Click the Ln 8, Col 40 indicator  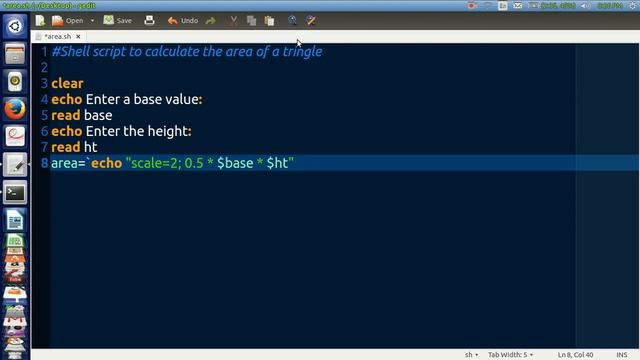tap(576, 355)
